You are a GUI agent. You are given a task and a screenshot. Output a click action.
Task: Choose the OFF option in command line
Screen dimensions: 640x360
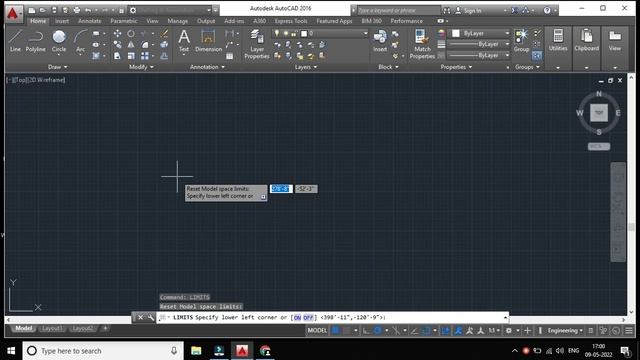308,317
